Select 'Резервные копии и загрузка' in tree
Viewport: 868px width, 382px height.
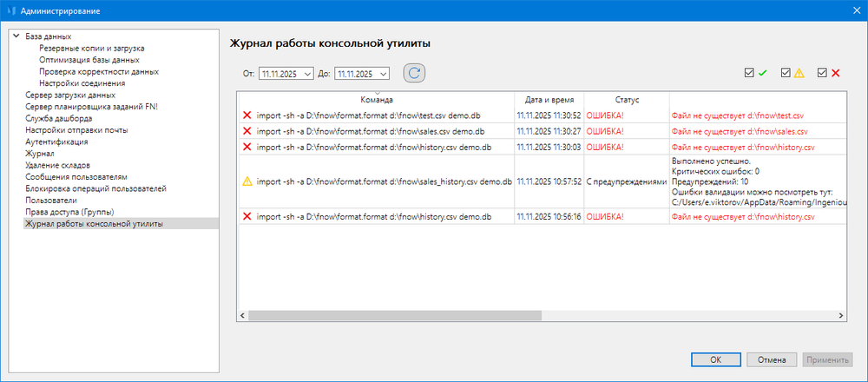[91, 48]
